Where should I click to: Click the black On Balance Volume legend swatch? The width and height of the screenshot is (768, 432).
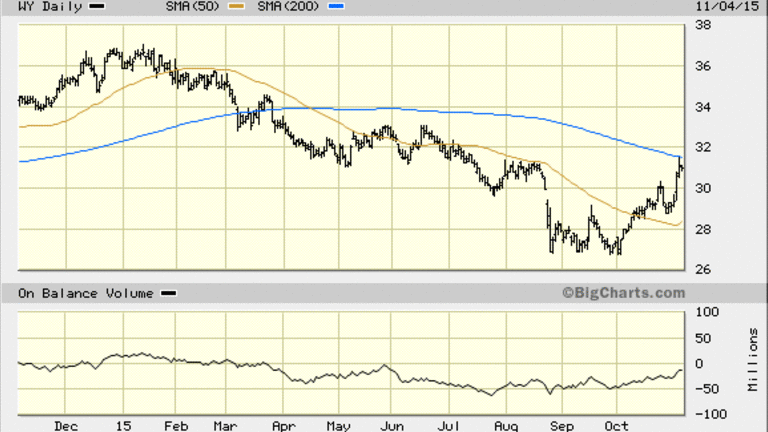[169, 293]
